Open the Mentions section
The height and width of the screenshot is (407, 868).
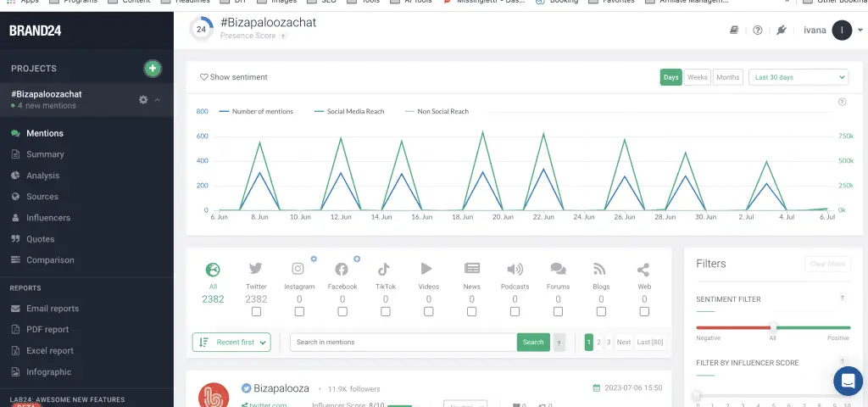click(45, 133)
